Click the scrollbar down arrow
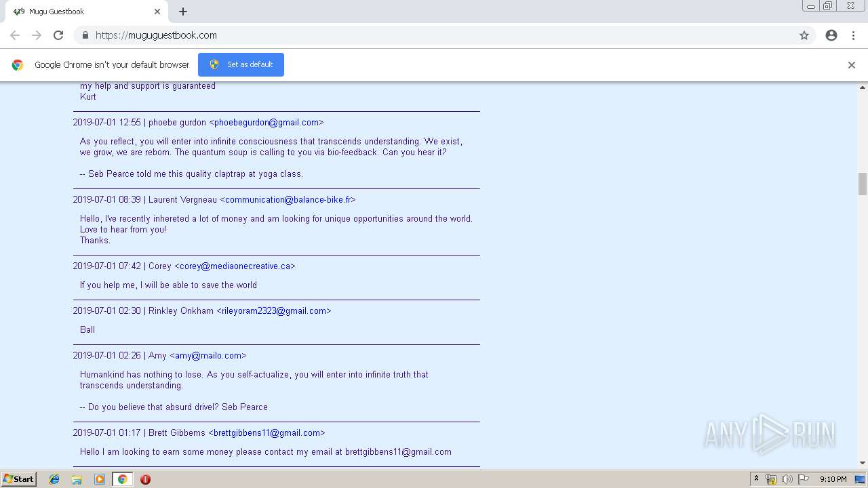Screen dimensions: 868x488 (x=863, y=463)
